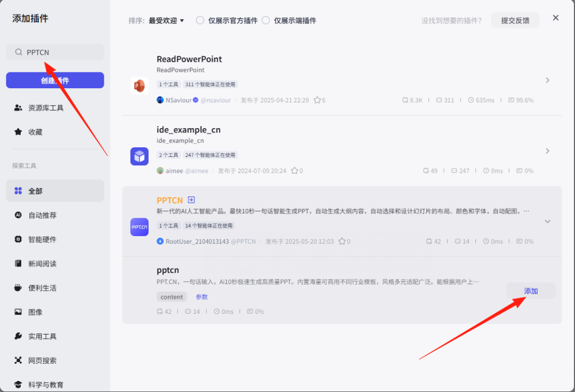The width and height of the screenshot is (575, 392).
Task: Click 提交反馈 button
Action: coord(515,21)
